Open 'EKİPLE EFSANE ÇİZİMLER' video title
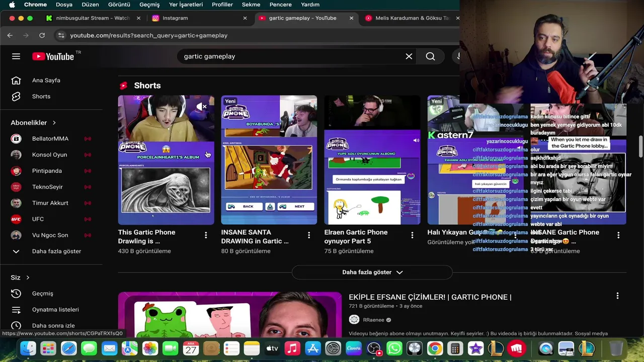This screenshot has width=644, height=362. (x=430, y=297)
